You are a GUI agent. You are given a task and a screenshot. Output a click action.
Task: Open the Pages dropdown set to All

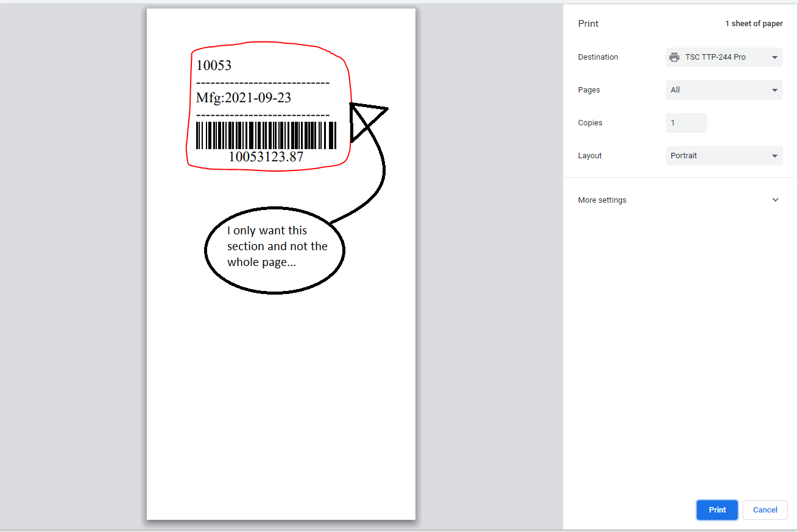tap(724, 90)
